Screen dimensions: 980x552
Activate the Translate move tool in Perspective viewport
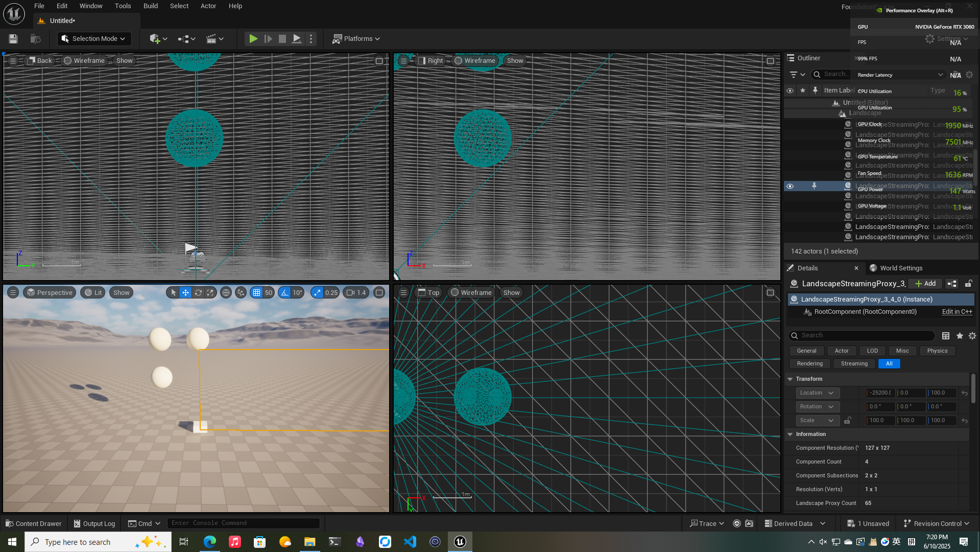point(185,293)
